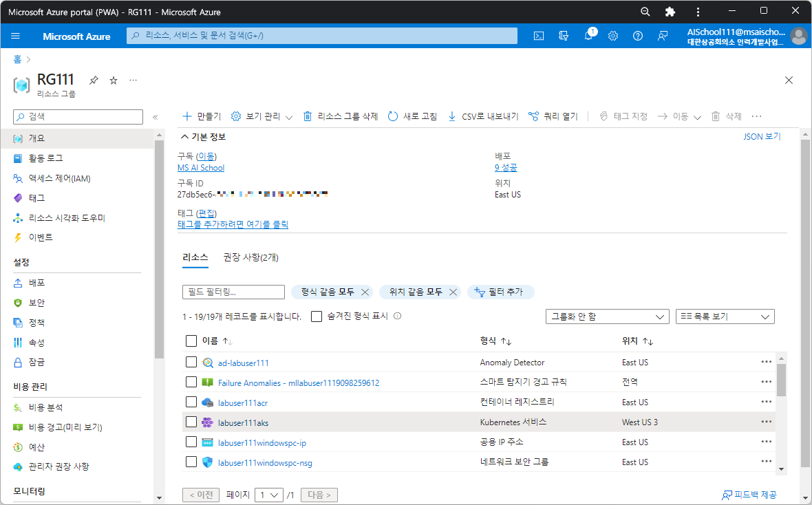The image size is (812, 505).
Task: Pin RG111 to dashboard
Action: pos(94,80)
